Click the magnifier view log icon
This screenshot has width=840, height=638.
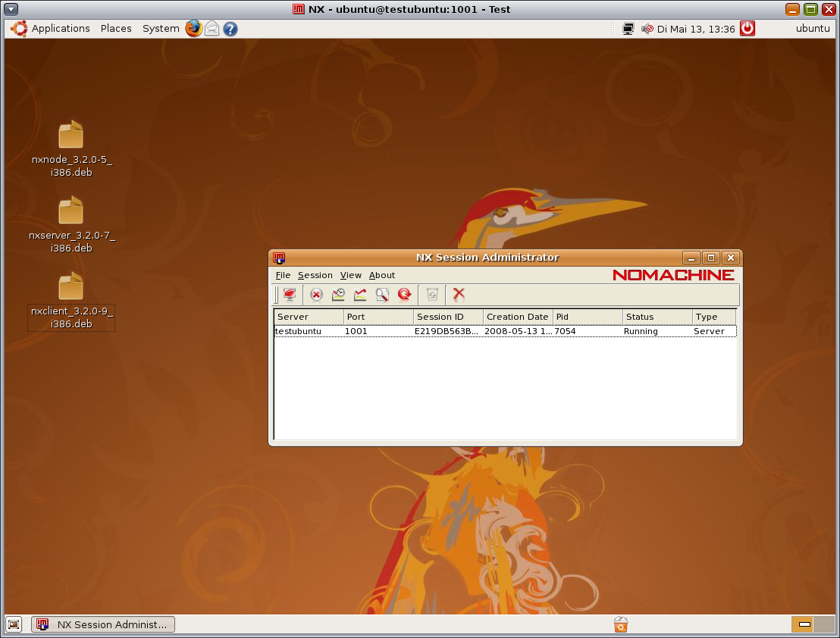coord(382,295)
